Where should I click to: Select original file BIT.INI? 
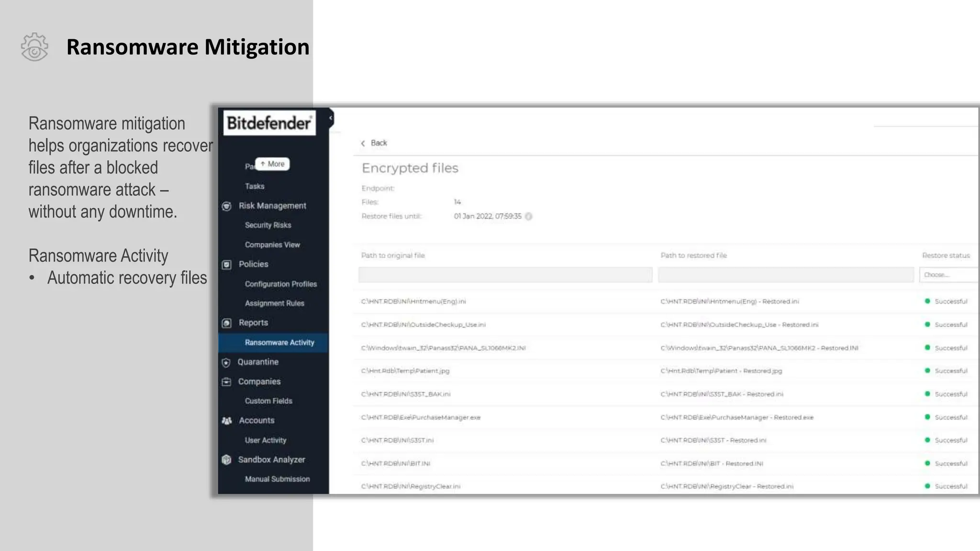pos(396,464)
